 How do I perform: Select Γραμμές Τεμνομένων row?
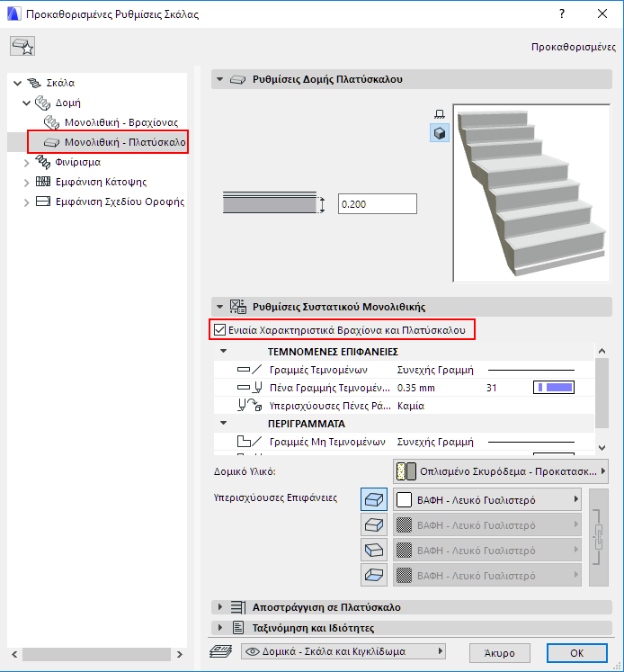click(404, 370)
